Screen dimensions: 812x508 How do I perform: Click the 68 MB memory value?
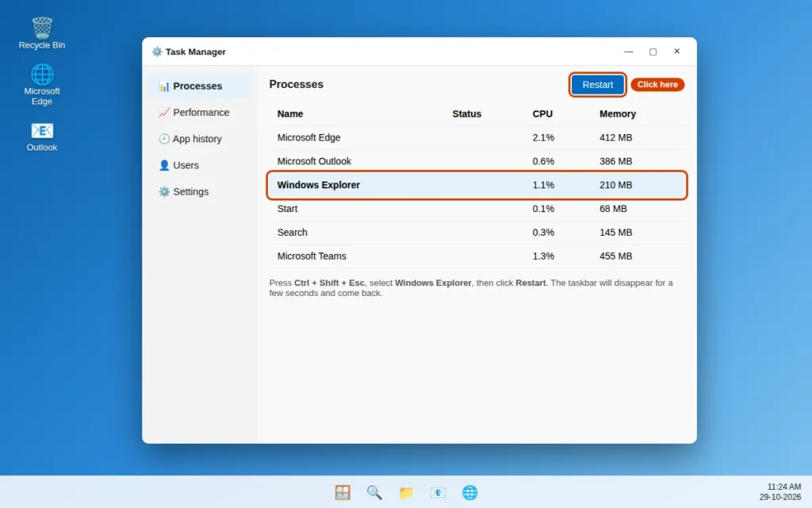(613, 209)
